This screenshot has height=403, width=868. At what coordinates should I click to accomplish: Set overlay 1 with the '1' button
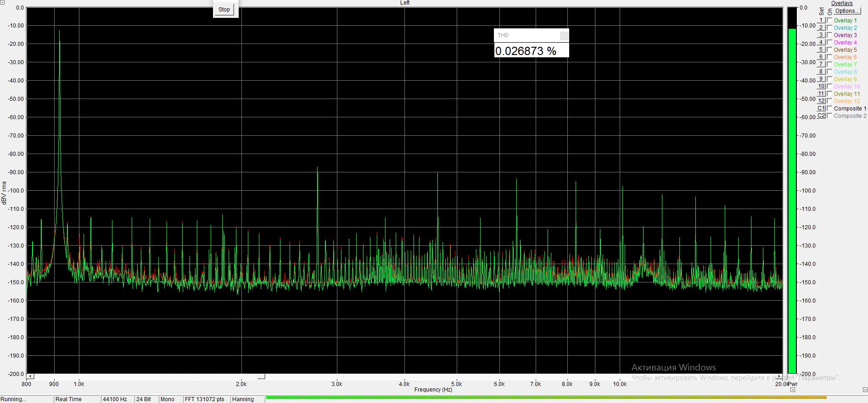pyautogui.click(x=821, y=20)
